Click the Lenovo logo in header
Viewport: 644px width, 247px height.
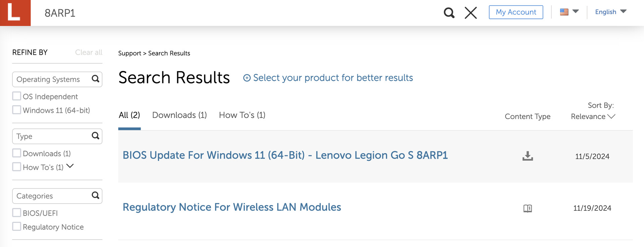[x=15, y=13]
